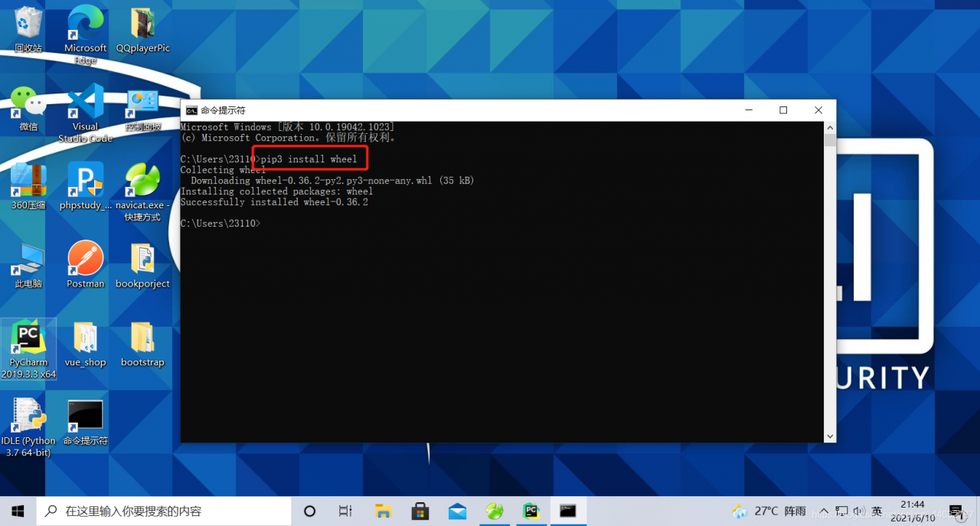Click the 'Successfully installed wheel-0.36.2' line

[x=274, y=202]
